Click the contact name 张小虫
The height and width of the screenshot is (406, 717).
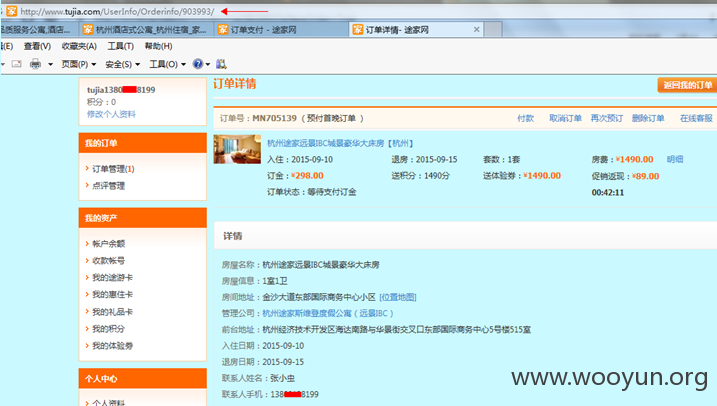tap(282, 378)
